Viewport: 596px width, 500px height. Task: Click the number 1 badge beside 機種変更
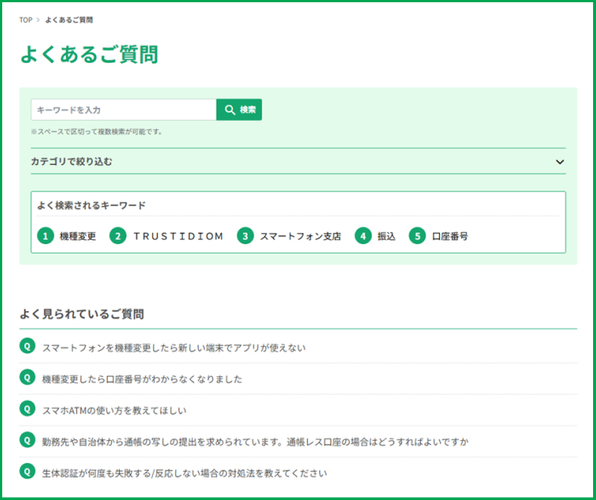(46, 236)
